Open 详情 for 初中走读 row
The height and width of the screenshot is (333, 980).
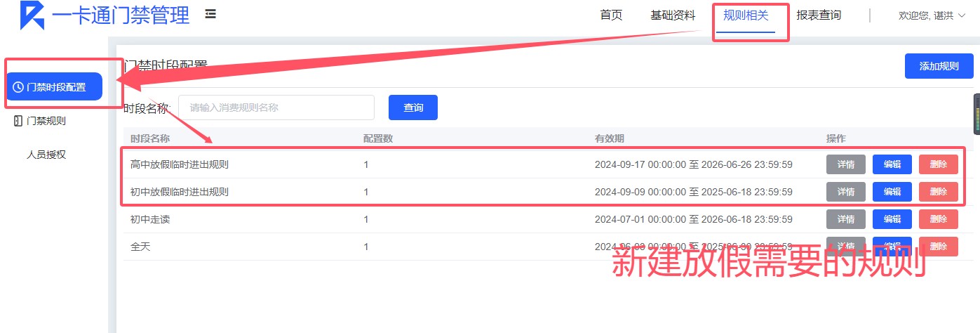click(x=845, y=219)
